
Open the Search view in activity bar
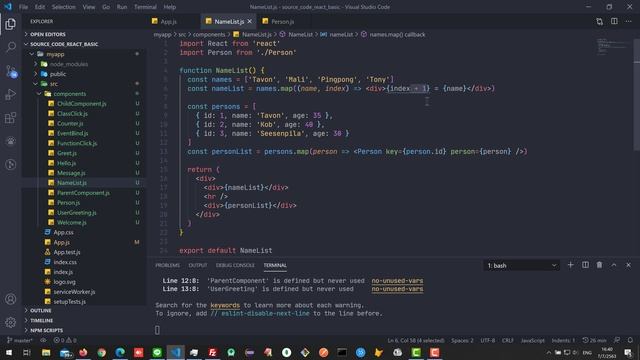click(11, 47)
